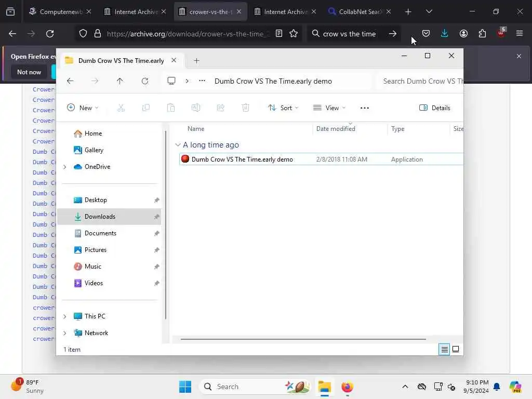
Task: Click Not now in Firefox notification
Action: click(29, 72)
